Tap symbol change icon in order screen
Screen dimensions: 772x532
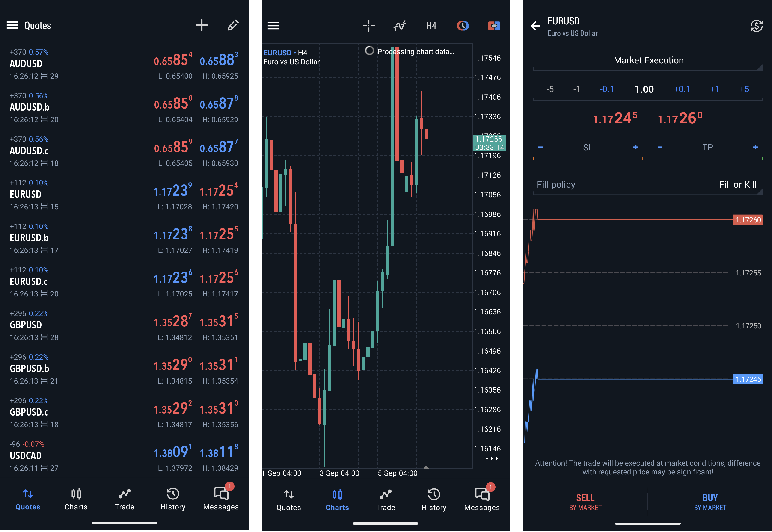pyautogui.click(x=756, y=26)
